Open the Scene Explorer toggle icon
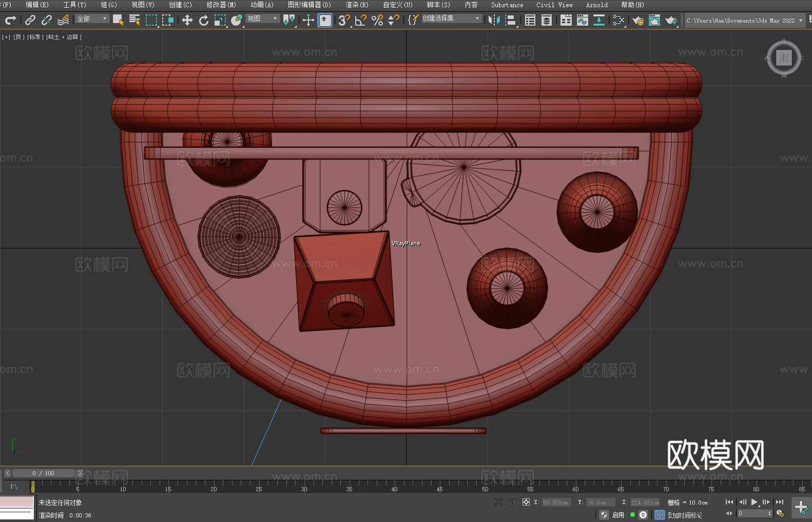The image size is (812, 522). click(x=530, y=20)
